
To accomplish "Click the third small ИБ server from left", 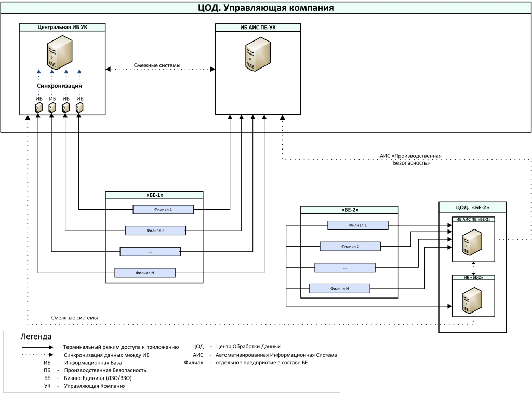I will (x=66, y=107).
